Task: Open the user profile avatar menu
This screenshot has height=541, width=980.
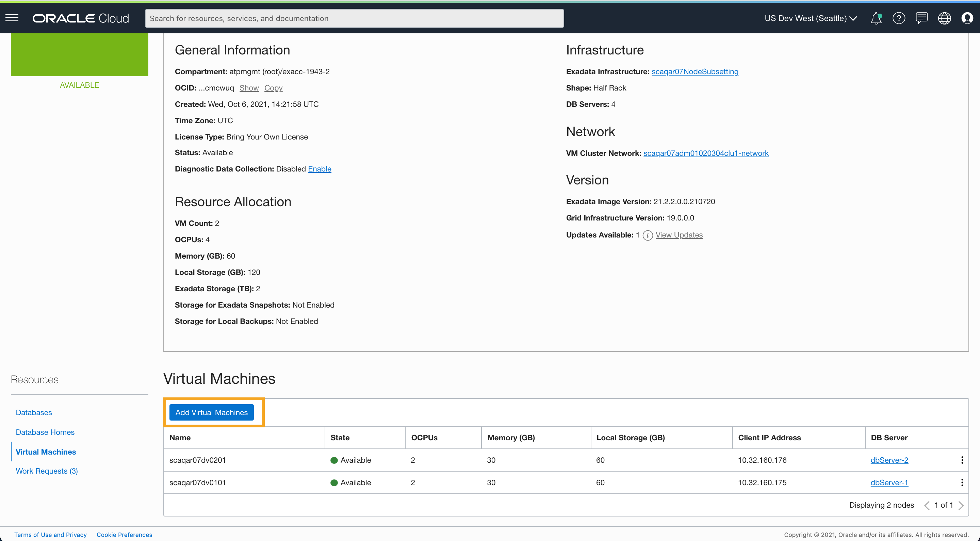Action: tap(967, 18)
